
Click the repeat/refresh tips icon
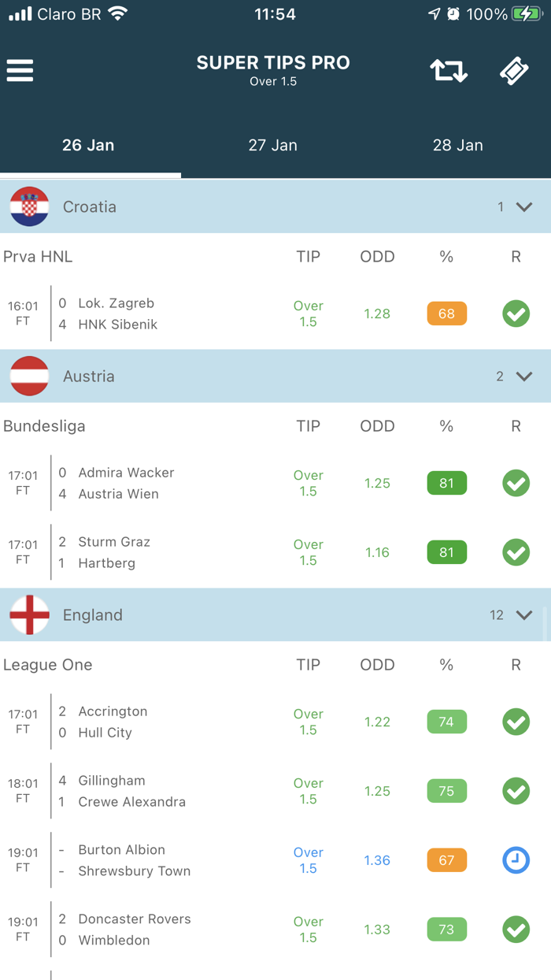point(448,70)
